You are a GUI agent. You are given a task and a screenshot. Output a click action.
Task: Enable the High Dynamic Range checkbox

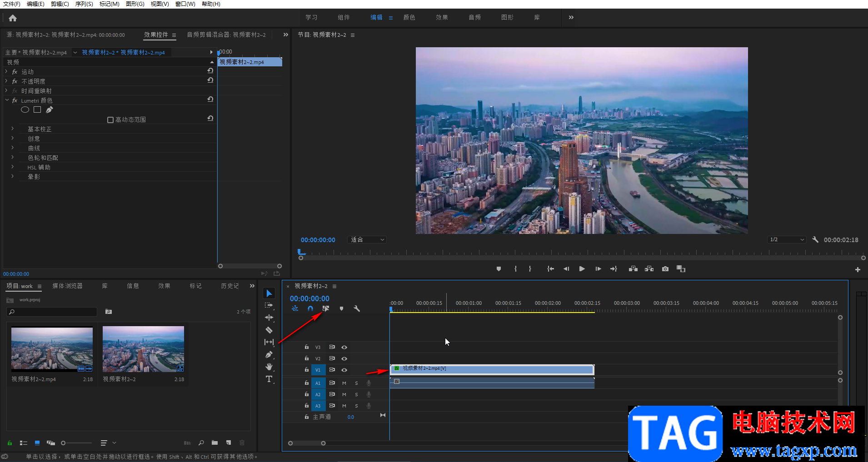[x=110, y=120]
